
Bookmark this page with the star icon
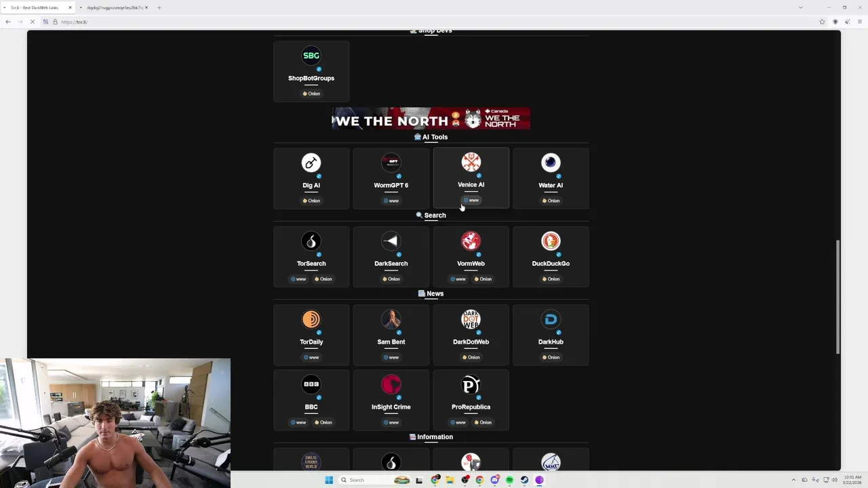[822, 22]
